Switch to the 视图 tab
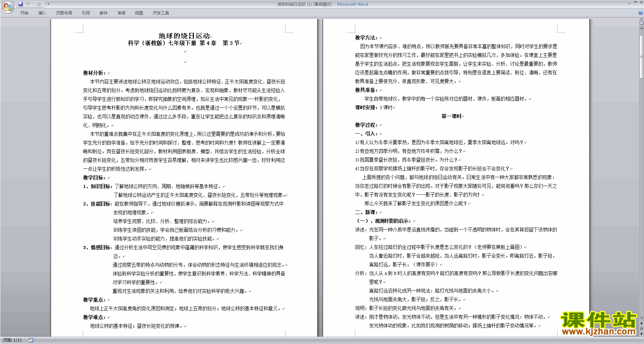644x344 pixels. (x=139, y=13)
